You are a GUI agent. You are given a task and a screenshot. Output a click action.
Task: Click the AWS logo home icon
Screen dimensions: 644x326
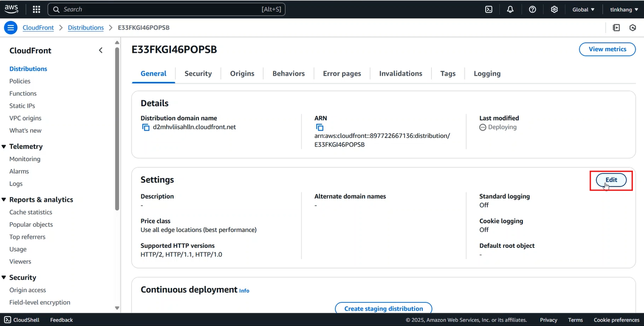(x=12, y=9)
